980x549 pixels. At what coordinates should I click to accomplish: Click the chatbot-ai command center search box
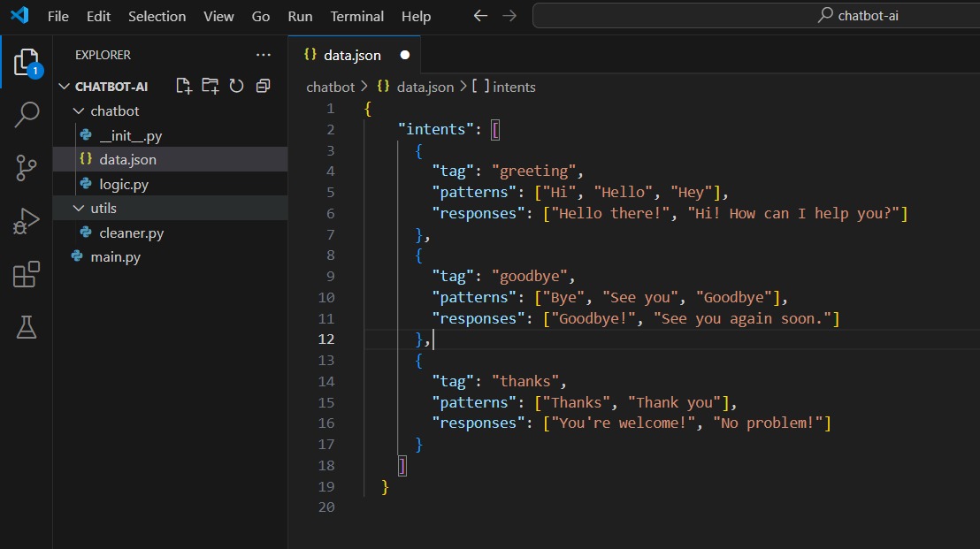coord(756,16)
